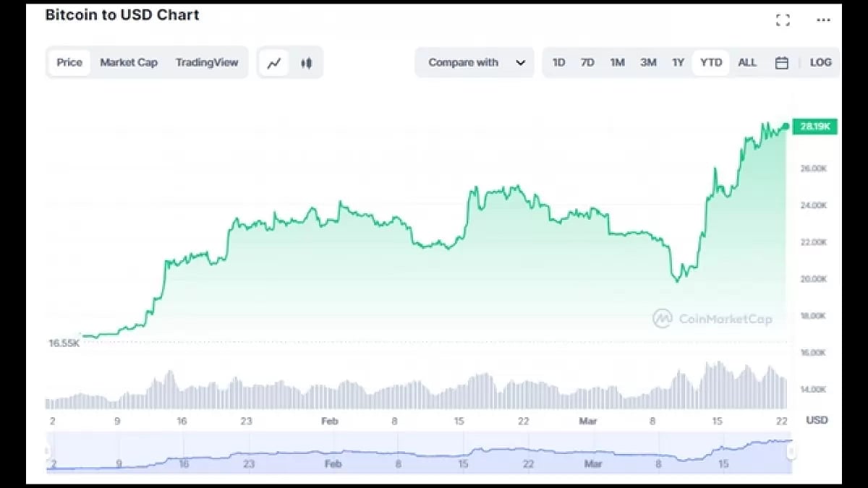Expand the Compare with chevron arrow
Viewport: 868px width, 488px height.
519,63
